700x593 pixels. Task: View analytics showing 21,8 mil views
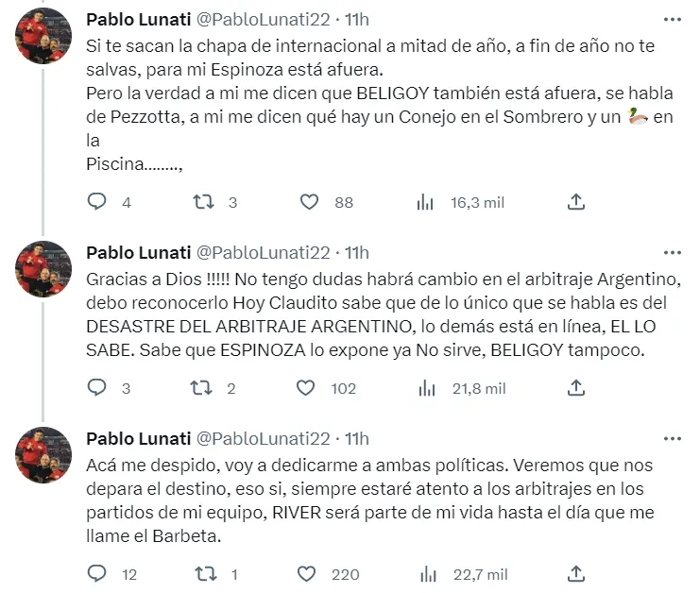425,387
